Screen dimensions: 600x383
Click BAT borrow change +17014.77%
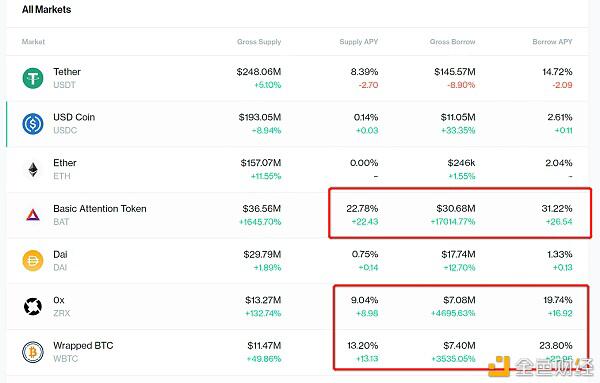coord(453,222)
